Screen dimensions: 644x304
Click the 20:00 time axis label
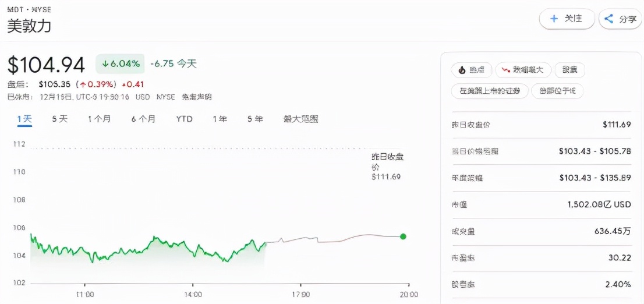click(409, 294)
